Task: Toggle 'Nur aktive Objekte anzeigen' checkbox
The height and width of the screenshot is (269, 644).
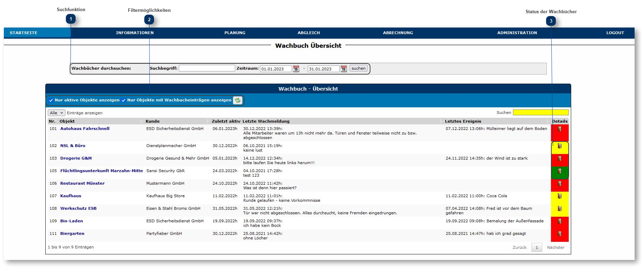Action: (51, 100)
